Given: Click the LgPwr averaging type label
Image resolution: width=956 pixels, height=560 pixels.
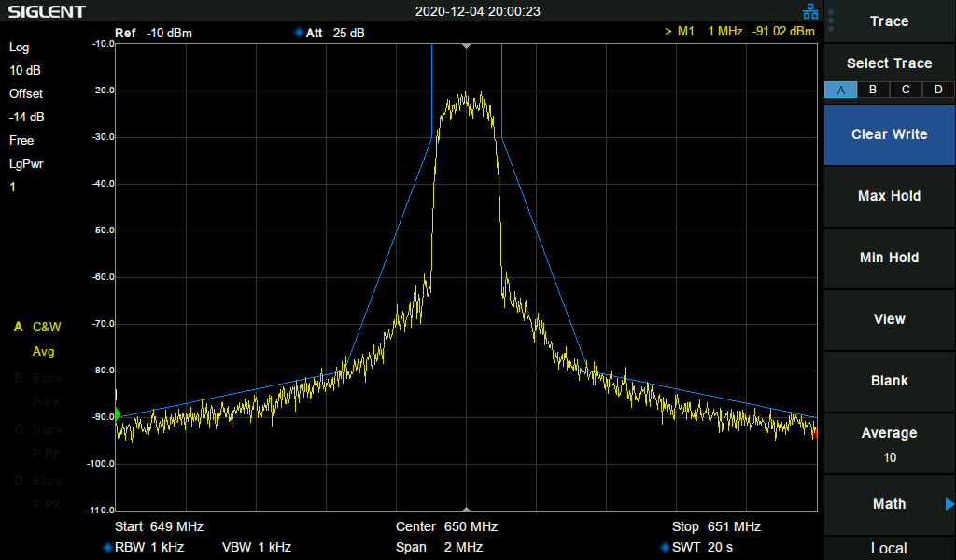Looking at the screenshot, I should coord(26,164).
